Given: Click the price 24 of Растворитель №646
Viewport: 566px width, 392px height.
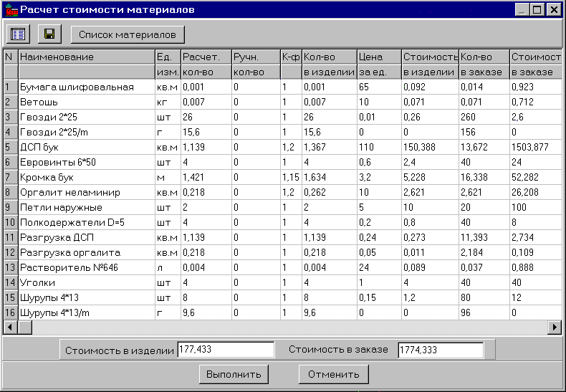Looking at the screenshot, I should point(379,267).
